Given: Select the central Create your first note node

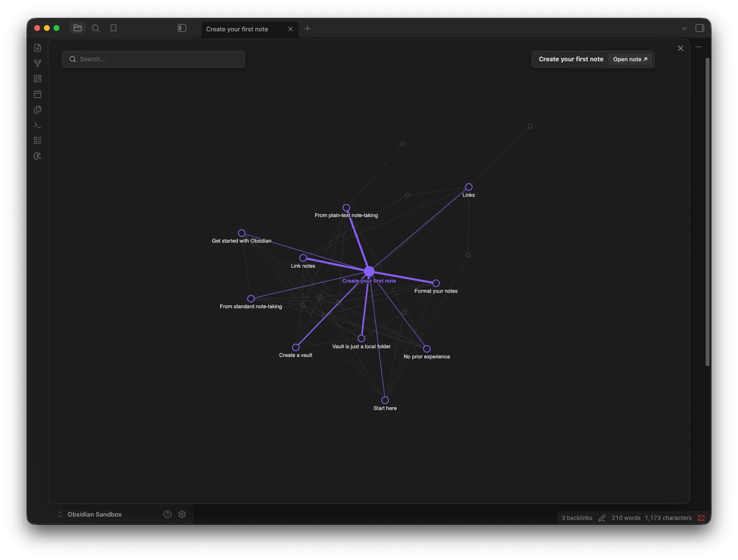Looking at the screenshot, I should 369,272.
